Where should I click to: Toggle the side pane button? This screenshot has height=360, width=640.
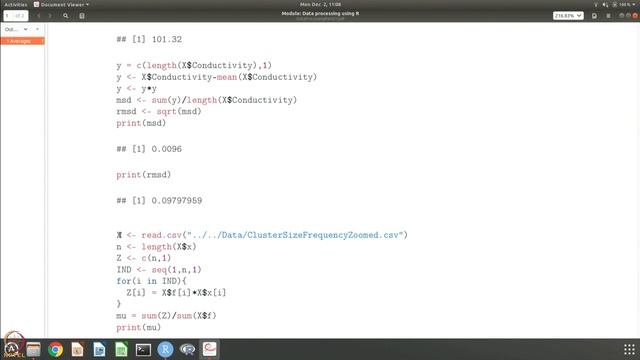tap(82, 16)
